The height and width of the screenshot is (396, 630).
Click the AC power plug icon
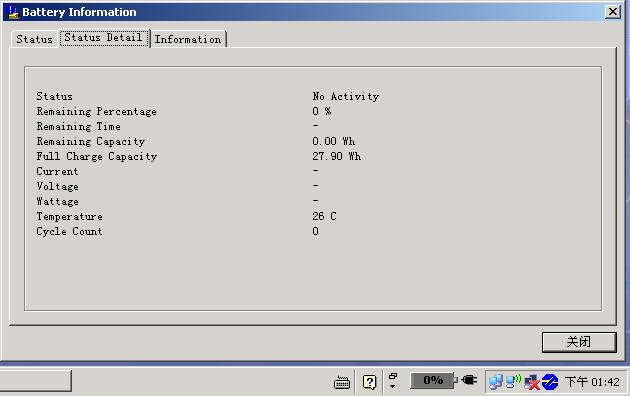[x=469, y=380]
